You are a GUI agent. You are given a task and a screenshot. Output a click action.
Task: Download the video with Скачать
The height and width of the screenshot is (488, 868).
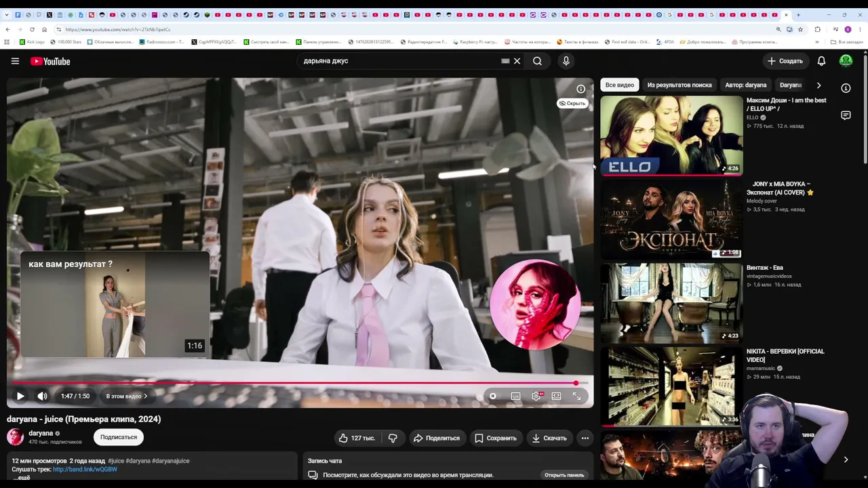pyautogui.click(x=549, y=438)
